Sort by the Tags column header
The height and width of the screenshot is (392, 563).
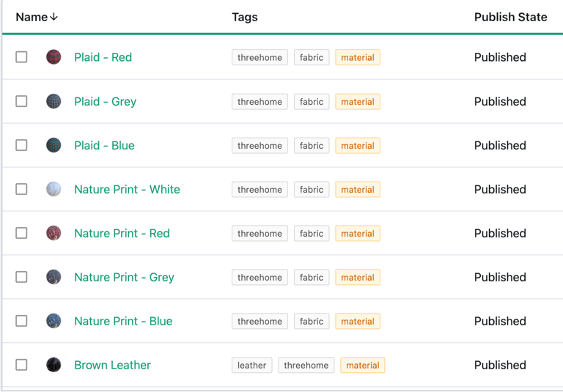(245, 17)
